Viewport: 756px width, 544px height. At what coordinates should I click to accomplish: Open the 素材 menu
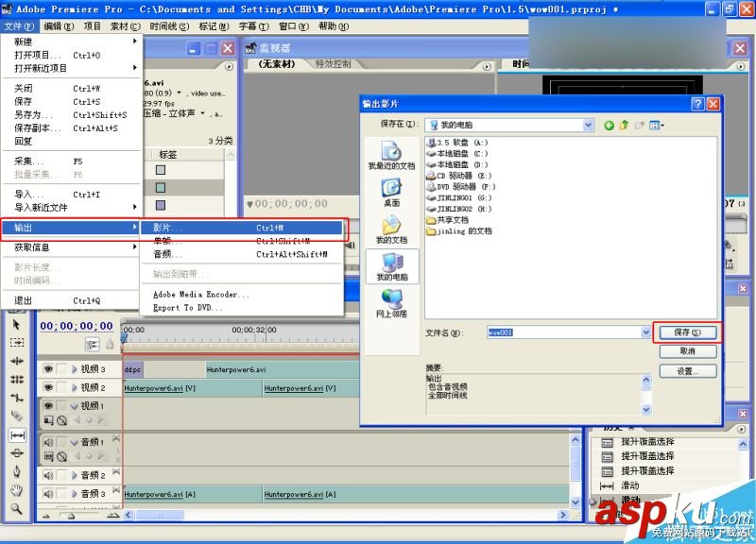[126, 26]
